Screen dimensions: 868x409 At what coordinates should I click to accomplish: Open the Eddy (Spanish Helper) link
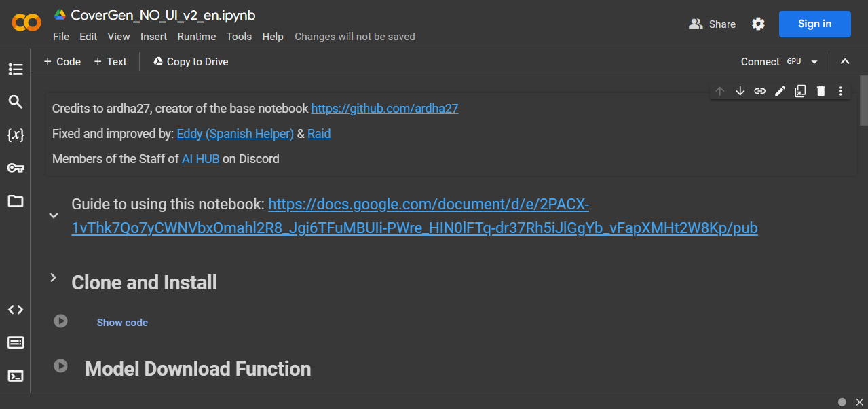pos(235,134)
